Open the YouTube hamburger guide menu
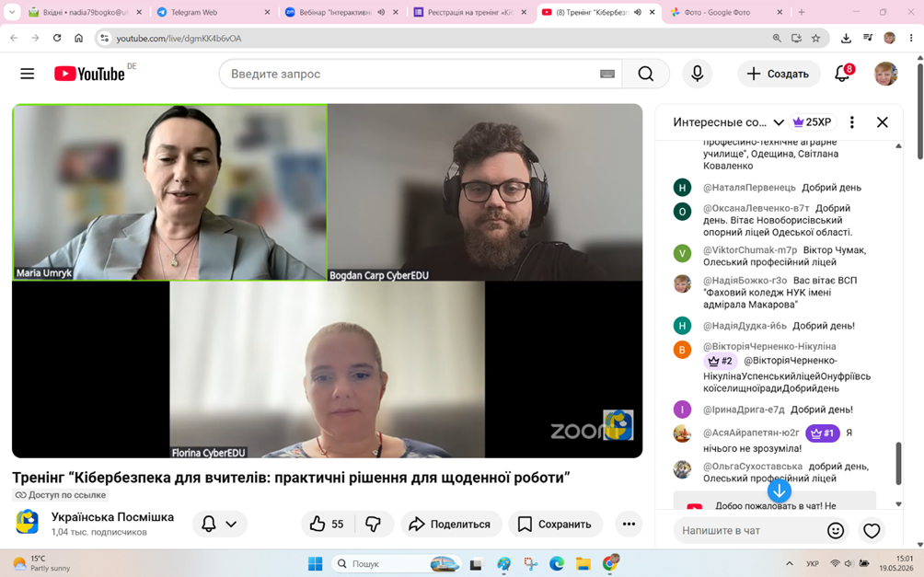 pyautogui.click(x=27, y=74)
